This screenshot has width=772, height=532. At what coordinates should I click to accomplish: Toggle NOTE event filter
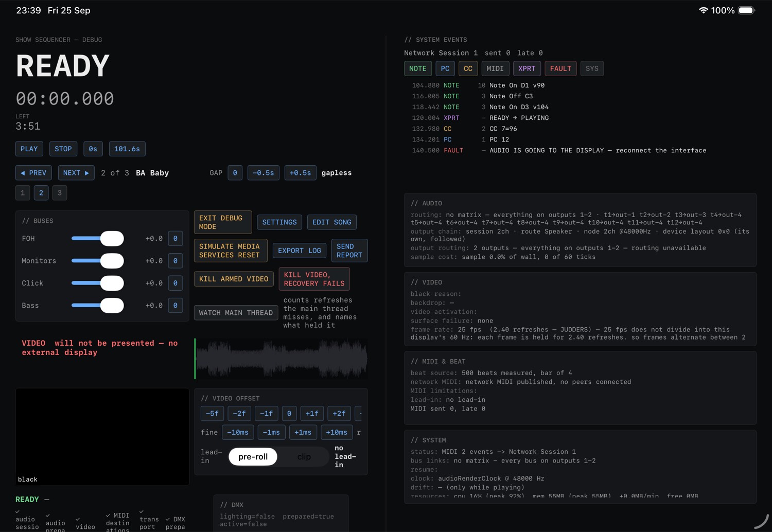[x=418, y=68]
